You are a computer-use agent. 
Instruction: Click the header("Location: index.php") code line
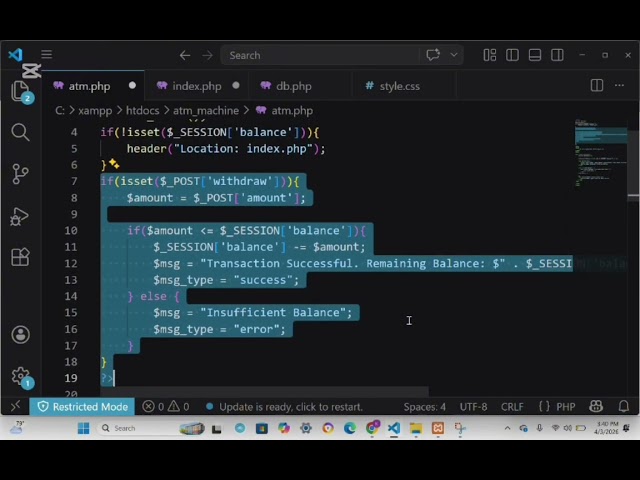[x=226, y=149]
